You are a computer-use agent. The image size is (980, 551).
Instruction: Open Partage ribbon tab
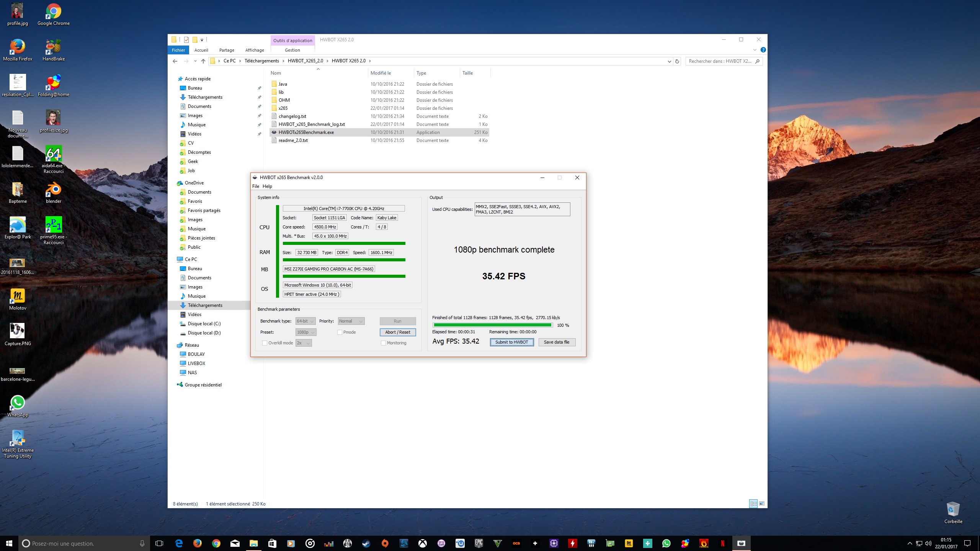click(227, 50)
